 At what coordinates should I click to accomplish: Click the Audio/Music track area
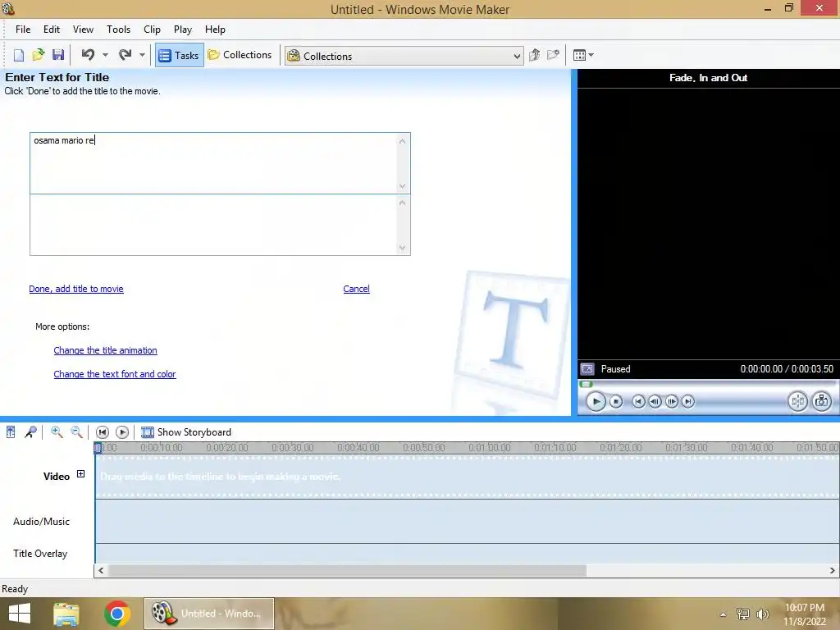pos(467,521)
